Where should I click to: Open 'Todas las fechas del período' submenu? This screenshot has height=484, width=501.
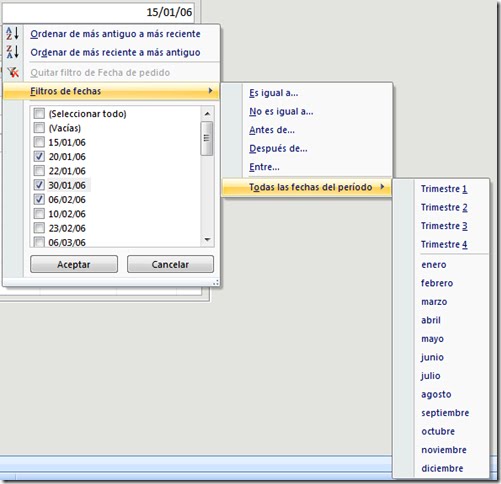click(x=307, y=187)
